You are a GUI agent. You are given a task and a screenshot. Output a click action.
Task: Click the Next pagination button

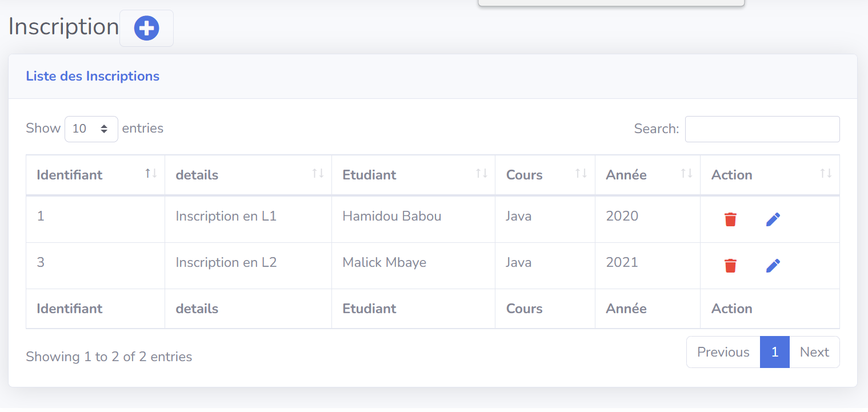pos(814,352)
